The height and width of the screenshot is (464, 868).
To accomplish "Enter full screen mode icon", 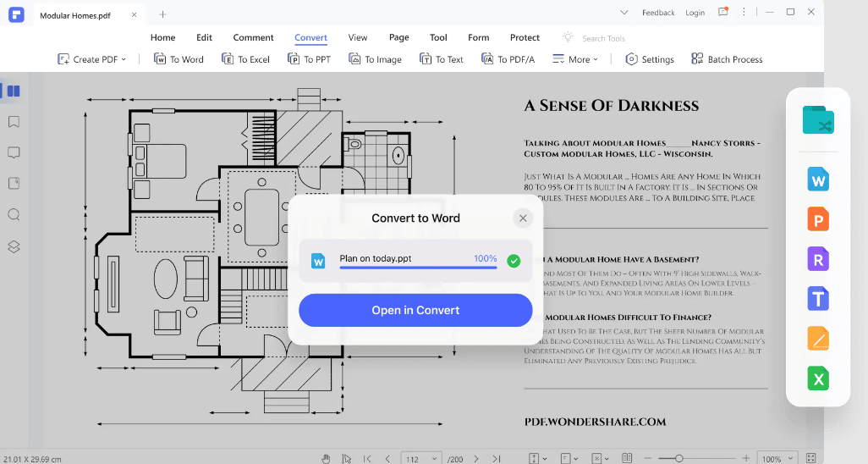I will coord(811,458).
